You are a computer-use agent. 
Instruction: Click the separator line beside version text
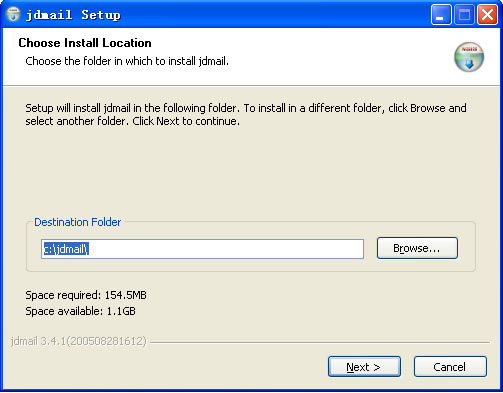pos(320,342)
